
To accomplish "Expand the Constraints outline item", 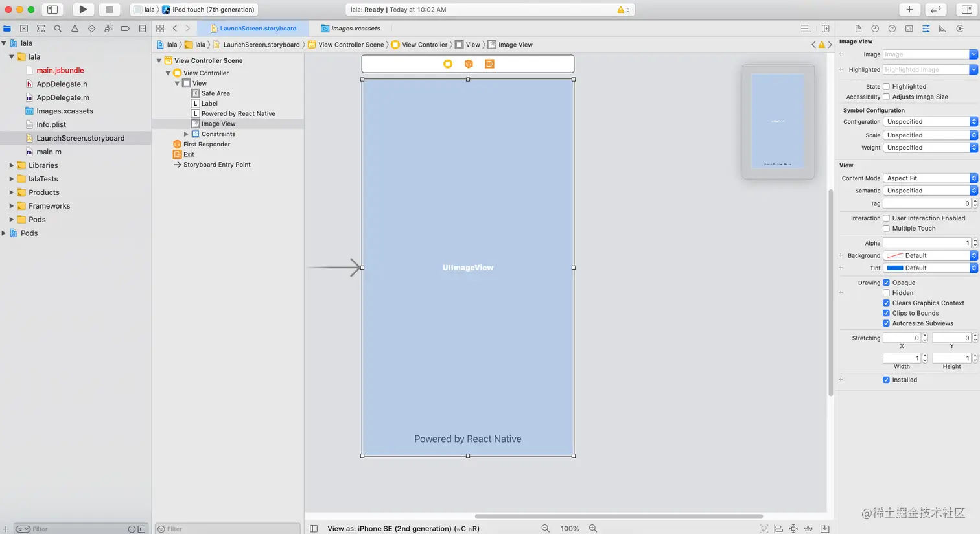I will pos(187,134).
